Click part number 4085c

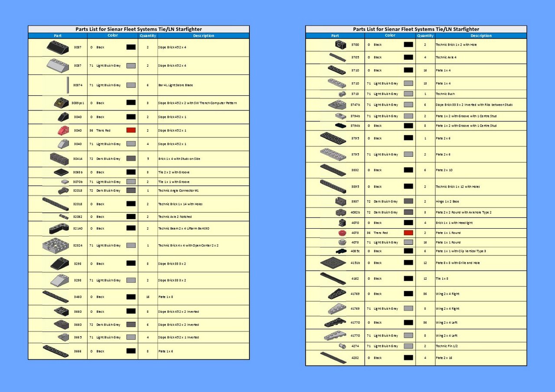click(355, 251)
